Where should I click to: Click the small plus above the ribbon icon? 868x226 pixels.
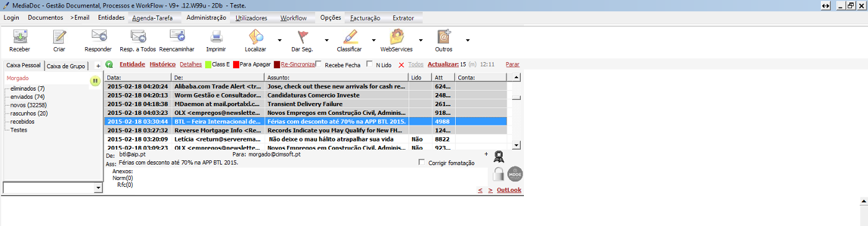(x=486, y=153)
